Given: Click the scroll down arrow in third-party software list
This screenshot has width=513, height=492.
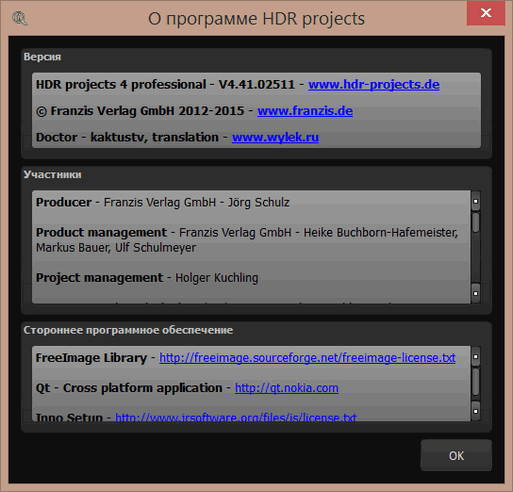Looking at the screenshot, I should [476, 411].
